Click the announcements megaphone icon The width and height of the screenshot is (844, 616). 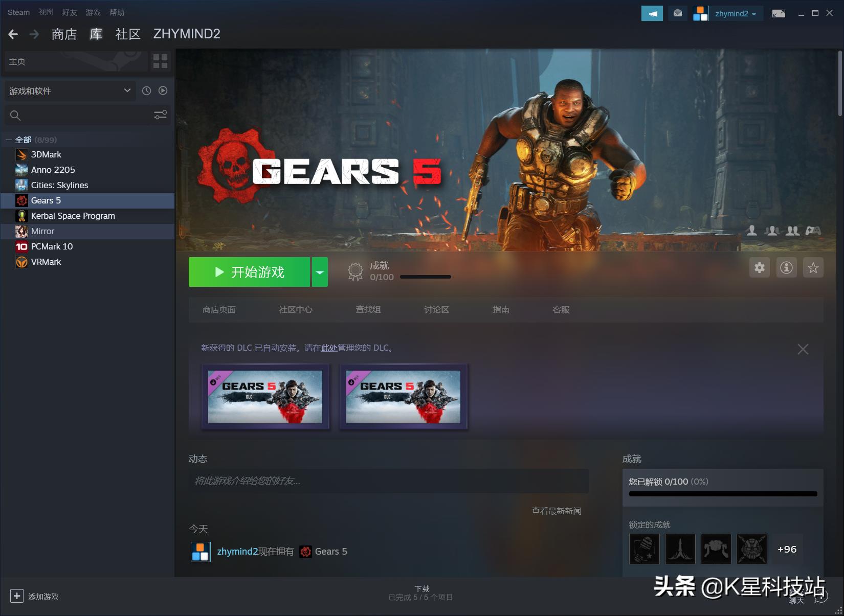tap(652, 14)
